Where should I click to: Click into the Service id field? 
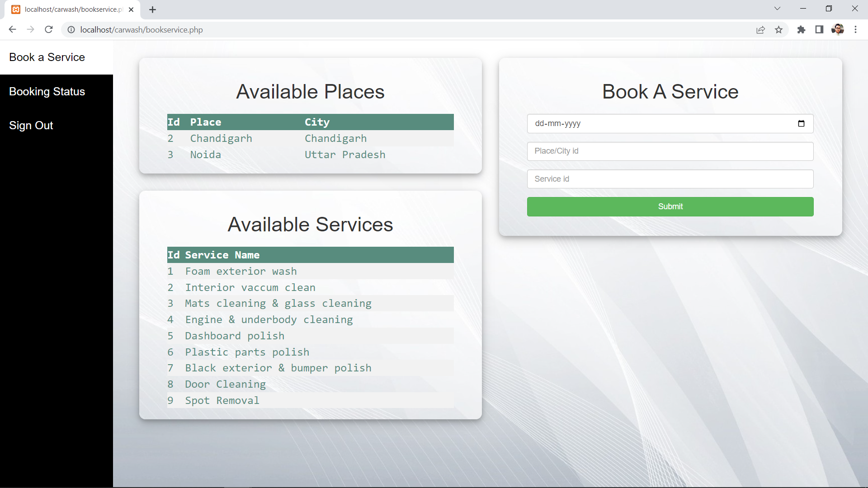(670, 179)
